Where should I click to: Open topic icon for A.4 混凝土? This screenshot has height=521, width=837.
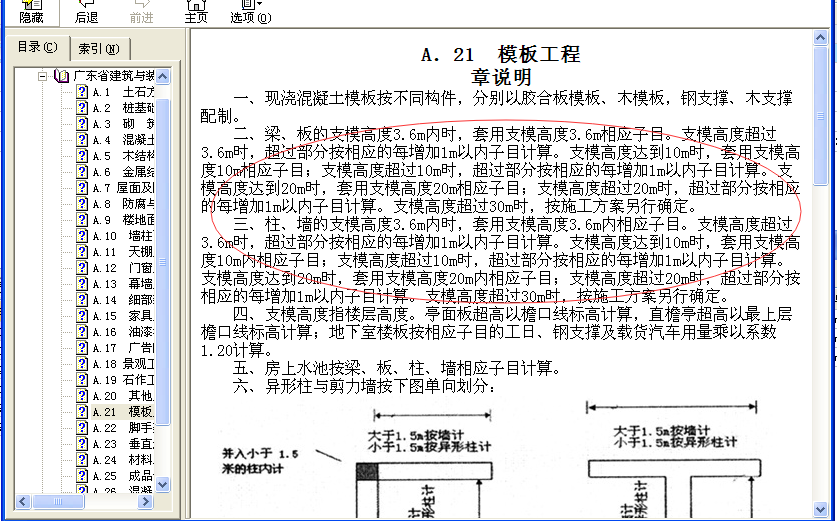click(x=82, y=140)
